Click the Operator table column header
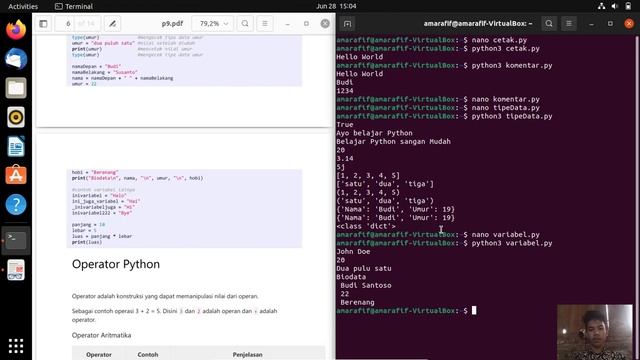 [x=99, y=355]
